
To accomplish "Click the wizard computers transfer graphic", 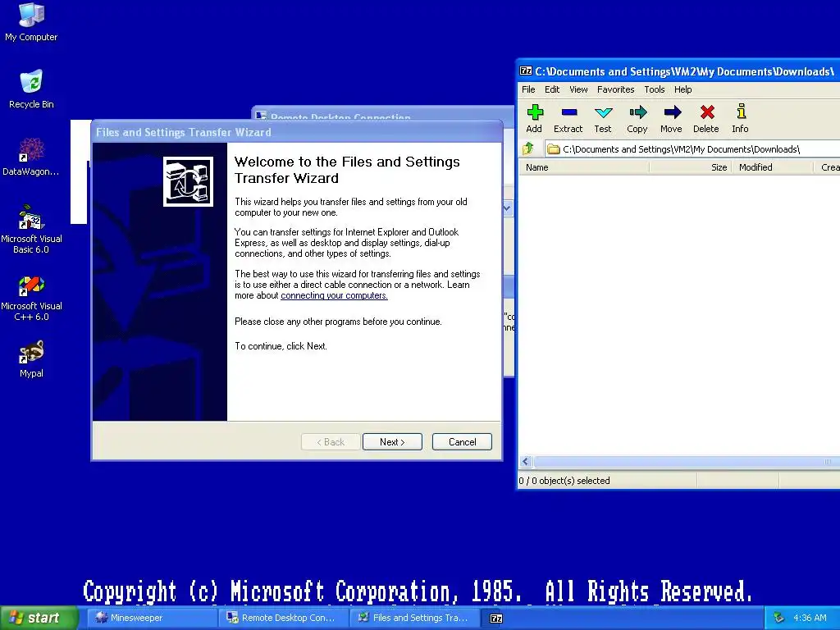I will click(x=188, y=181).
